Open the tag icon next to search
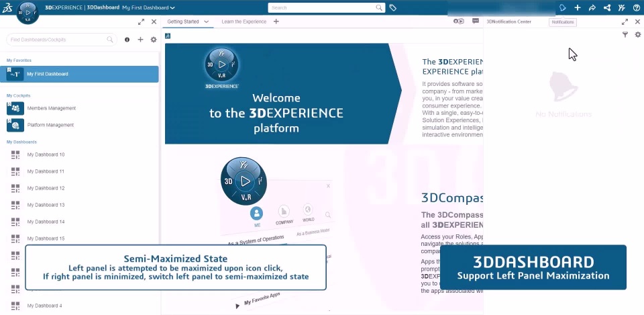Screen dimensions: 644x315 tap(392, 7)
